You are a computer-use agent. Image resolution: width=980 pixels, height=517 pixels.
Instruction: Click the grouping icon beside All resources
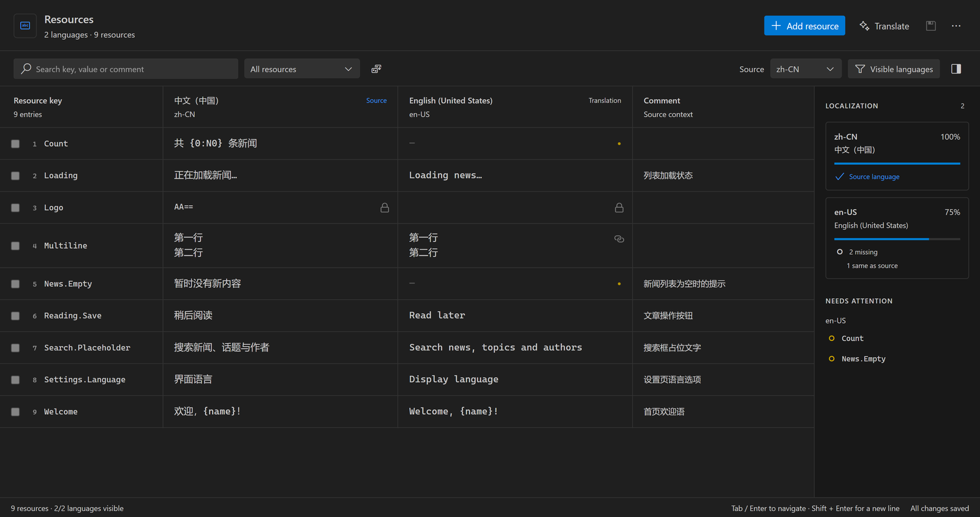click(x=376, y=69)
